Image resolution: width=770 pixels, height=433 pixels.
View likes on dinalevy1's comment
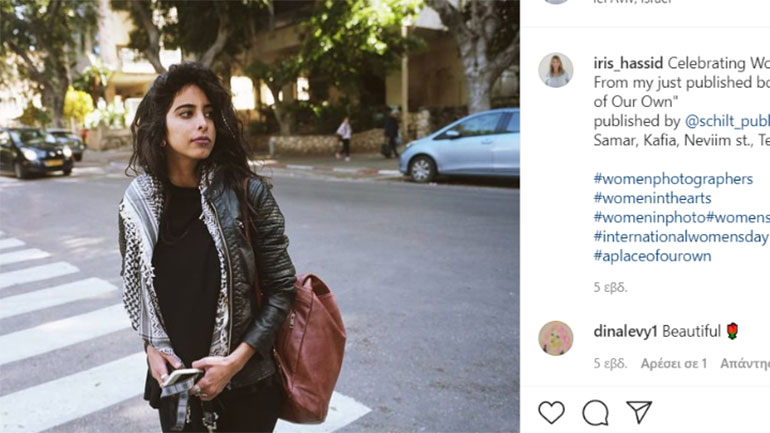click(674, 364)
